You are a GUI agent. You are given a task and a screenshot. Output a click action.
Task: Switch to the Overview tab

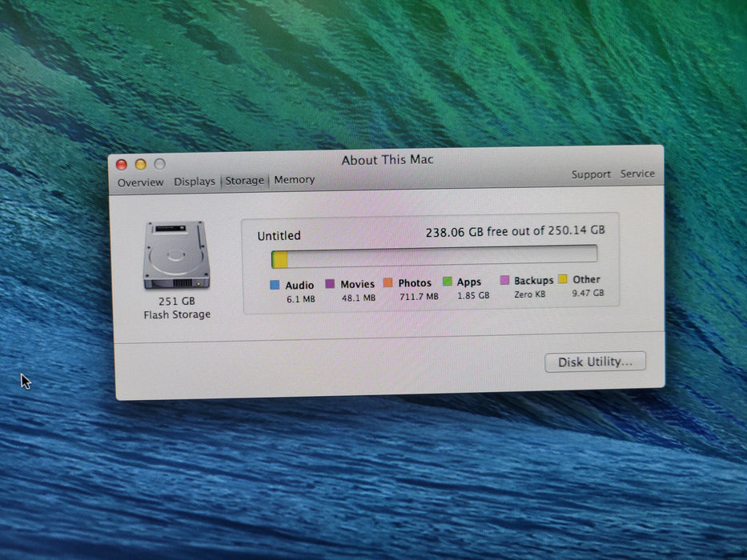point(141,183)
